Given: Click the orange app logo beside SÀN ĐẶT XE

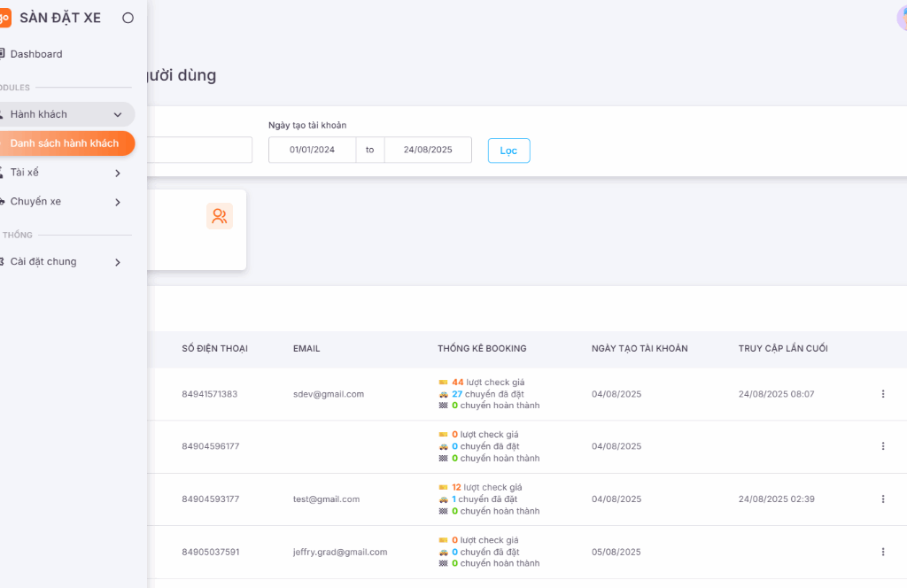Looking at the screenshot, I should [x=4, y=18].
